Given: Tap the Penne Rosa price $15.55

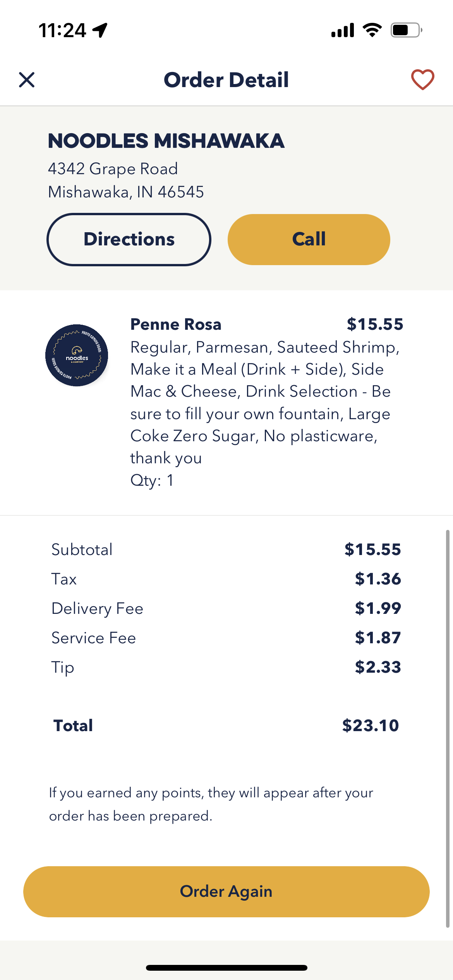Looking at the screenshot, I should pyautogui.click(x=375, y=324).
